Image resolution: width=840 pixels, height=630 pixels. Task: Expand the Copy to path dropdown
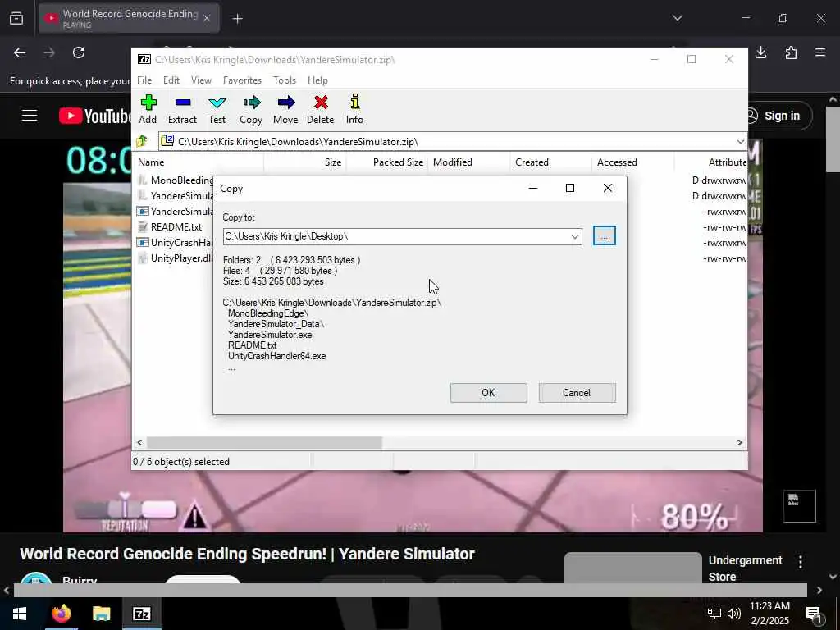574,236
